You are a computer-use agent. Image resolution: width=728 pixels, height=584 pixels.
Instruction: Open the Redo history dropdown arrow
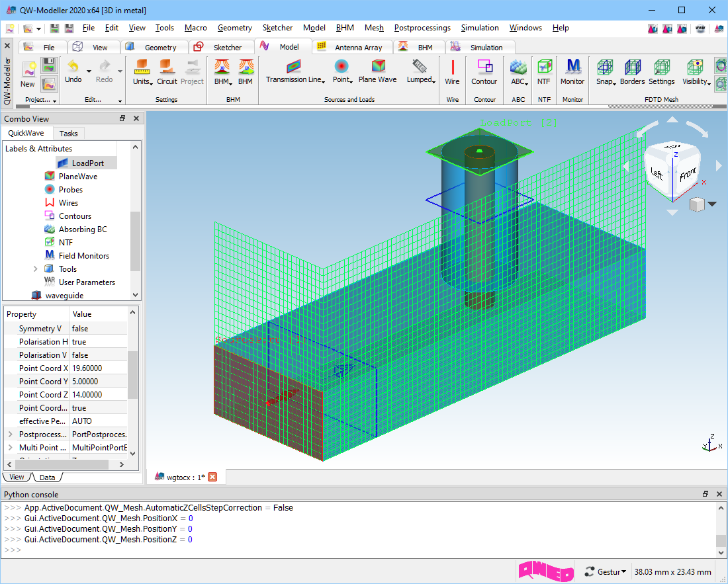tap(120, 71)
